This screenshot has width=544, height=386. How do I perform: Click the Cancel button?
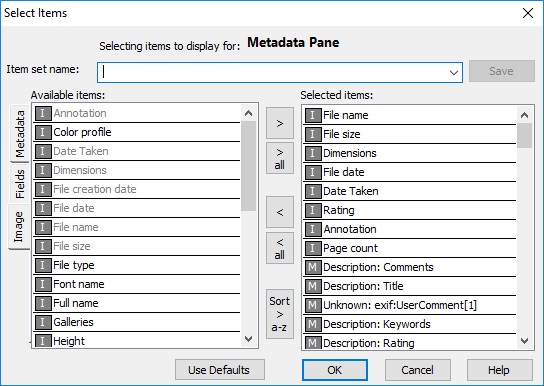tap(418, 370)
